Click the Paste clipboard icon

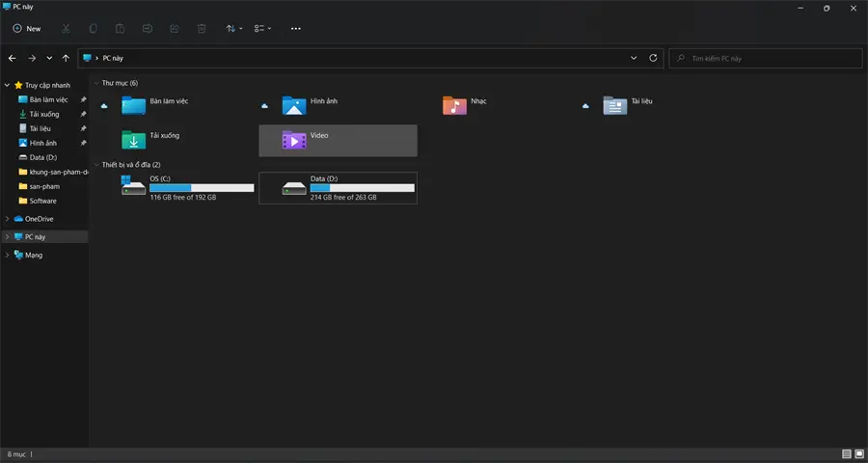121,28
